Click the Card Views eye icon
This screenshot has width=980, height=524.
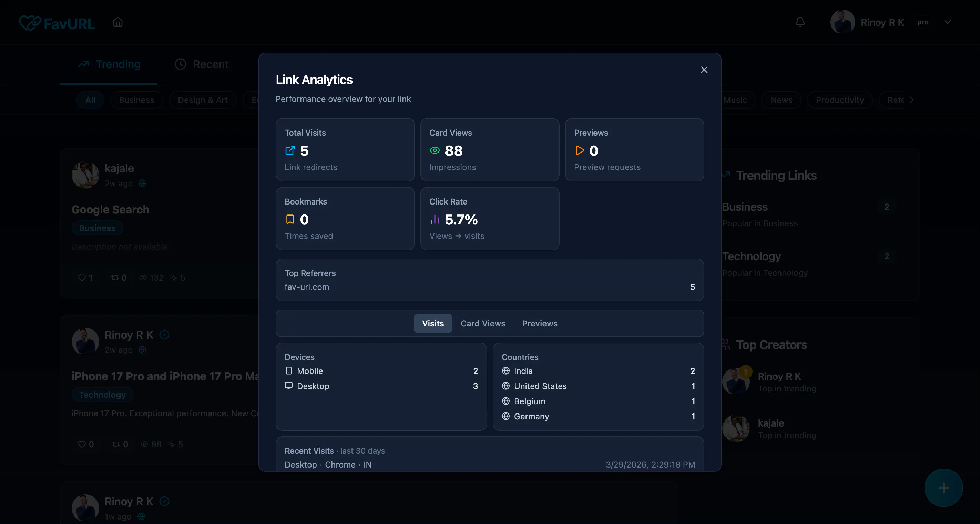point(435,150)
